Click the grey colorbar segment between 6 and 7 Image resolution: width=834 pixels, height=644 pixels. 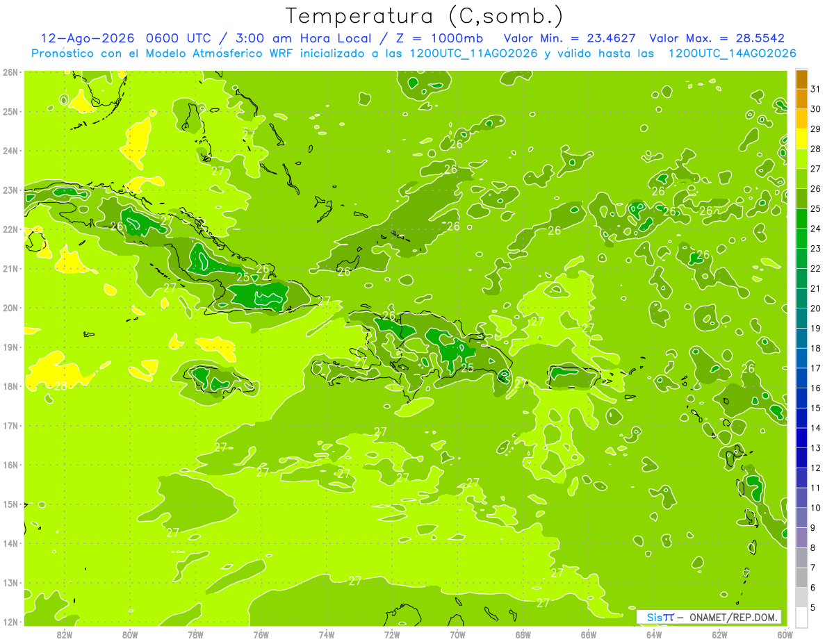pyautogui.click(x=801, y=577)
